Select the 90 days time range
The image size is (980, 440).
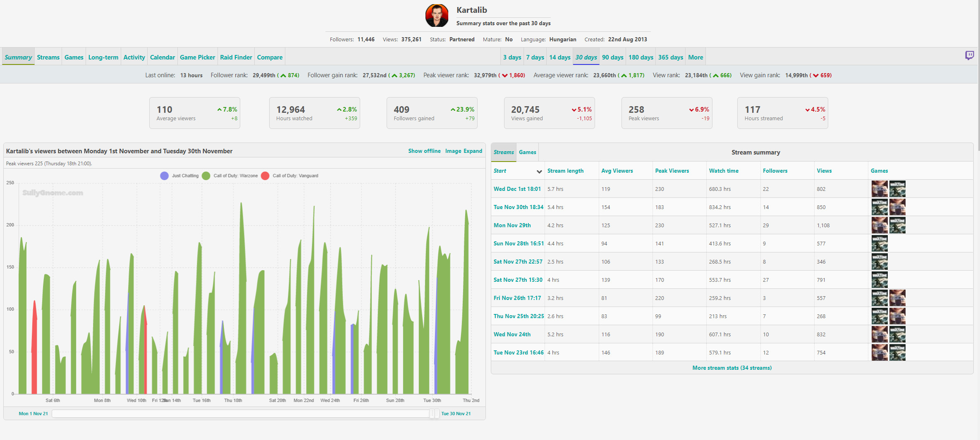pyautogui.click(x=612, y=57)
